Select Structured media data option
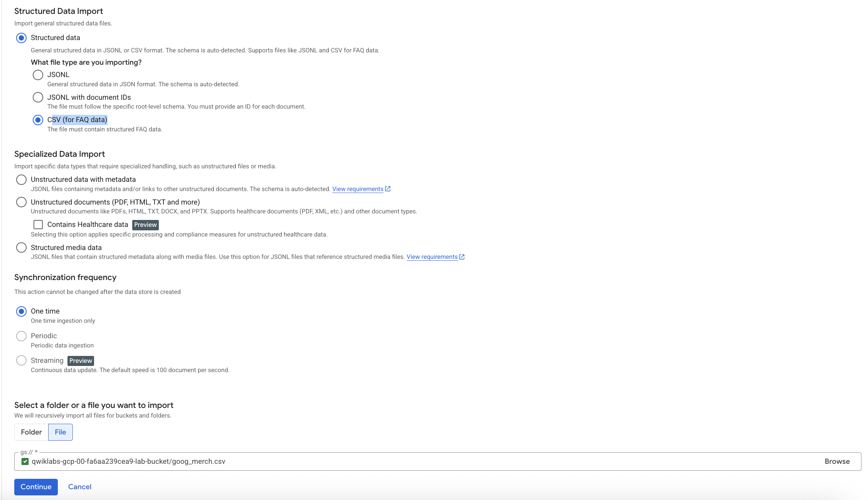The height and width of the screenshot is (500, 868). coord(21,248)
